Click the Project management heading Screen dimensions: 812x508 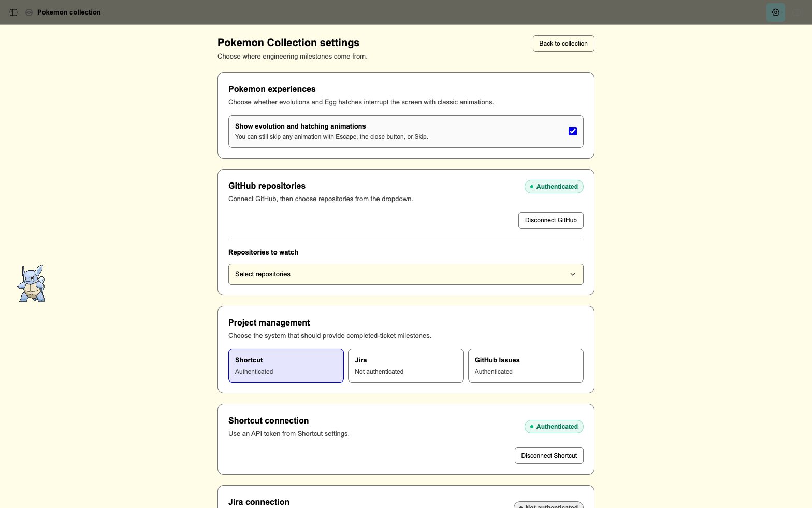(269, 322)
